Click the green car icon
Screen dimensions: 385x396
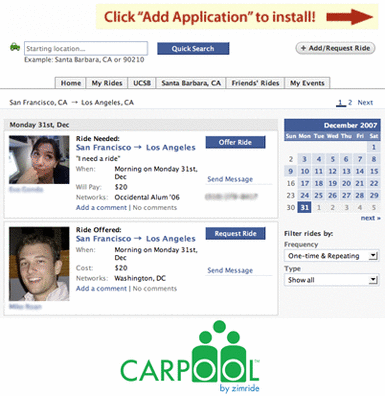pyautogui.click(x=15, y=47)
